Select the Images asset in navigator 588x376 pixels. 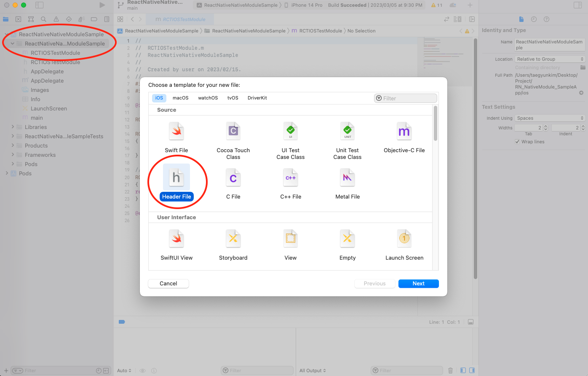point(40,90)
